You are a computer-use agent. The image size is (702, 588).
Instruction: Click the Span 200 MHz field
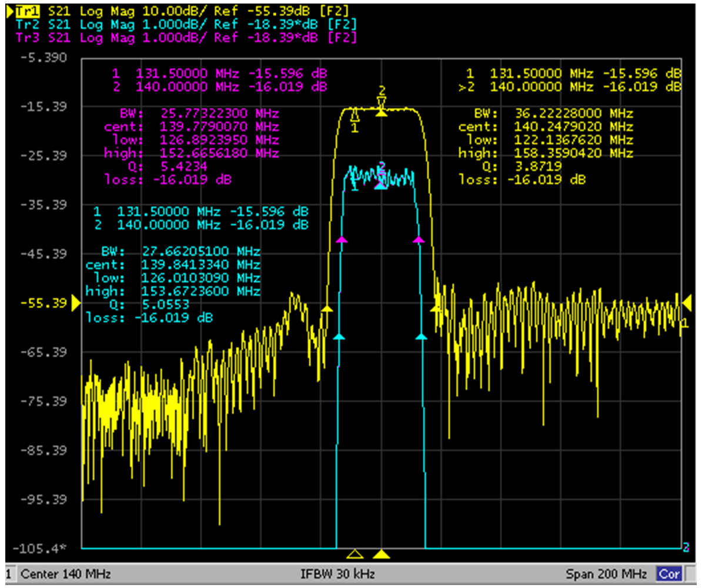point(606,574)
